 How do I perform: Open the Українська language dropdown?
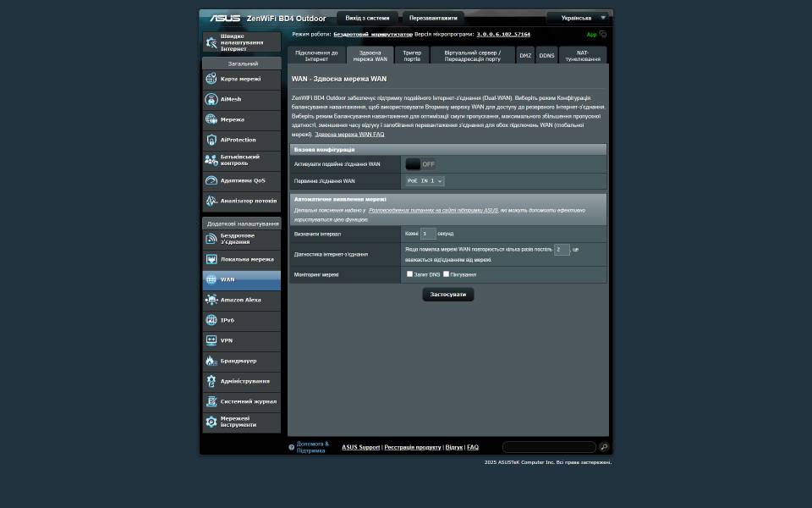pyautogui.click(x=578, y=18)
